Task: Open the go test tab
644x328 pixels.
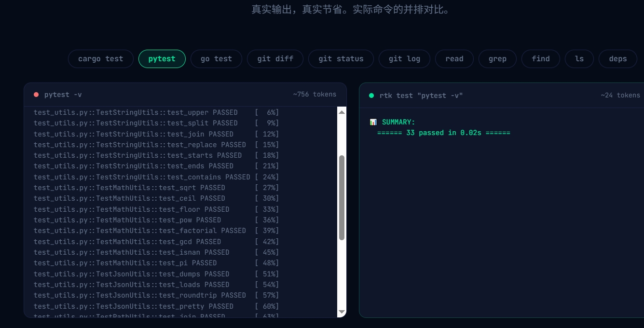Action: point(216,59)
